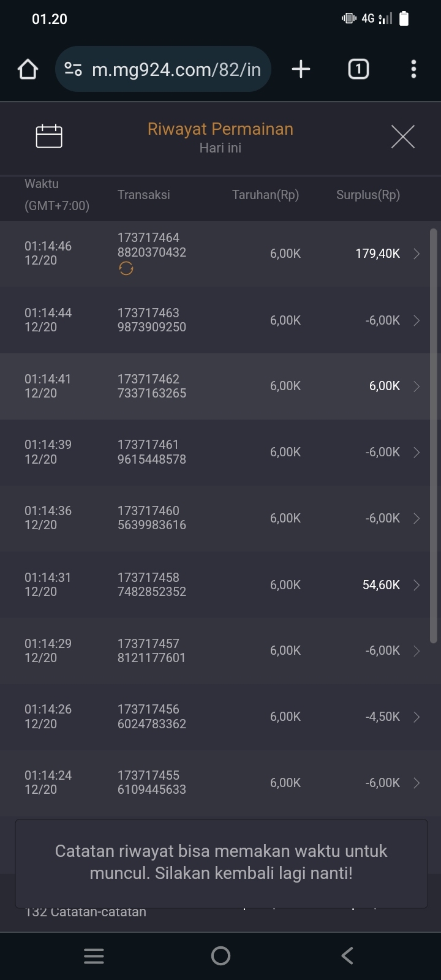This screenshot has height=980, width=441.
Task: Open the calendar date picker icon
Action: 49,136
